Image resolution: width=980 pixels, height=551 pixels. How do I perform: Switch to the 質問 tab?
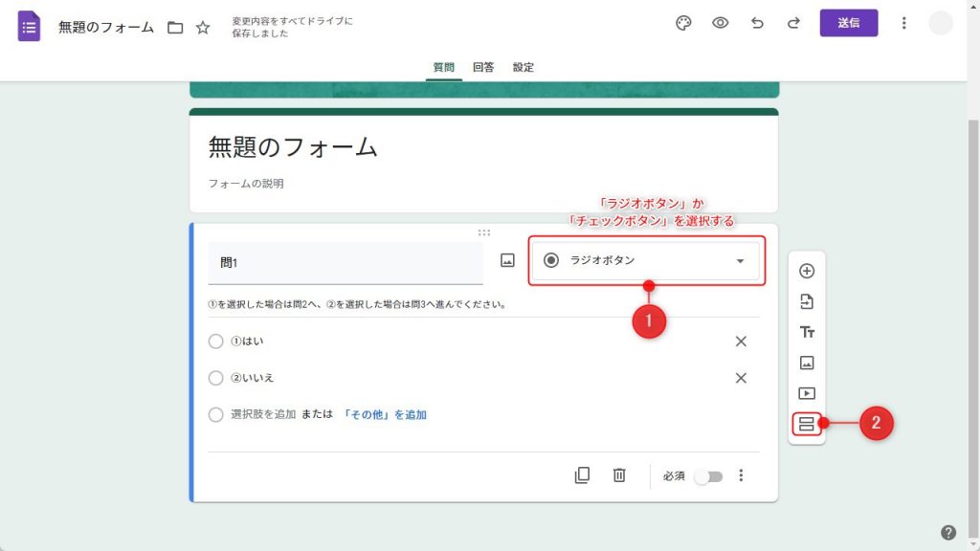444,68
